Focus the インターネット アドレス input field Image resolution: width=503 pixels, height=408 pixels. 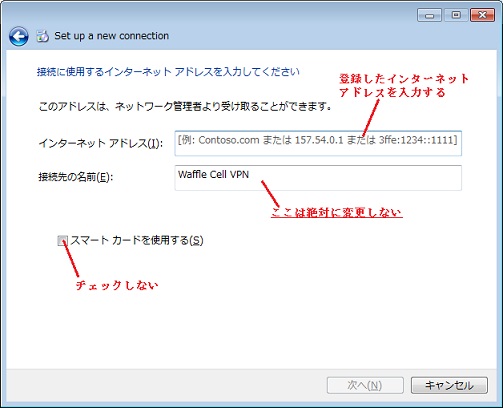(x=318, y=143)
